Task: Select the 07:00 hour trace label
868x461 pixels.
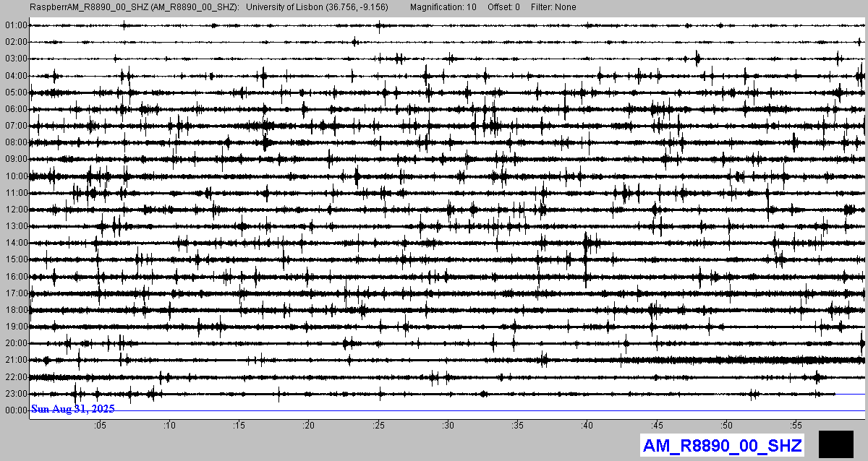Action: 16,126
